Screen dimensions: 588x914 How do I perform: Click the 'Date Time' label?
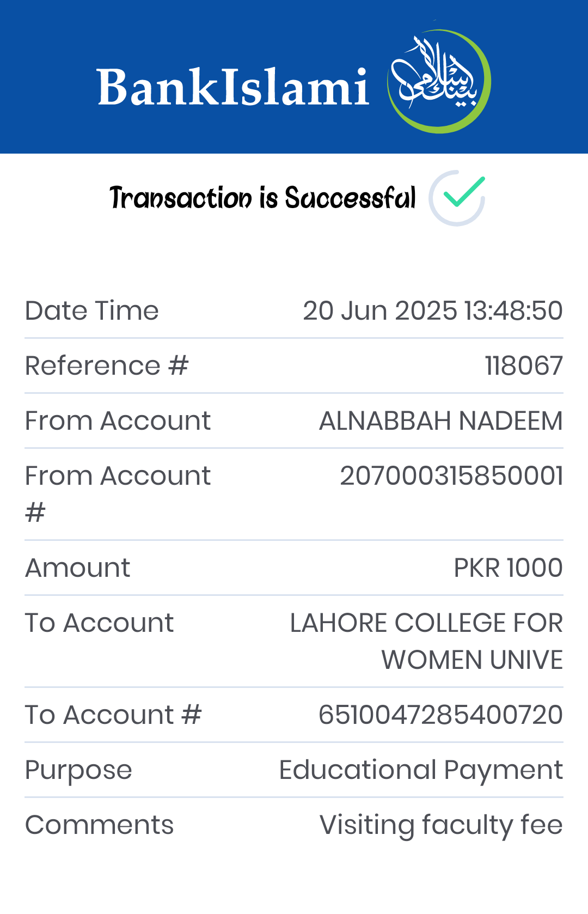pos(92,310)
